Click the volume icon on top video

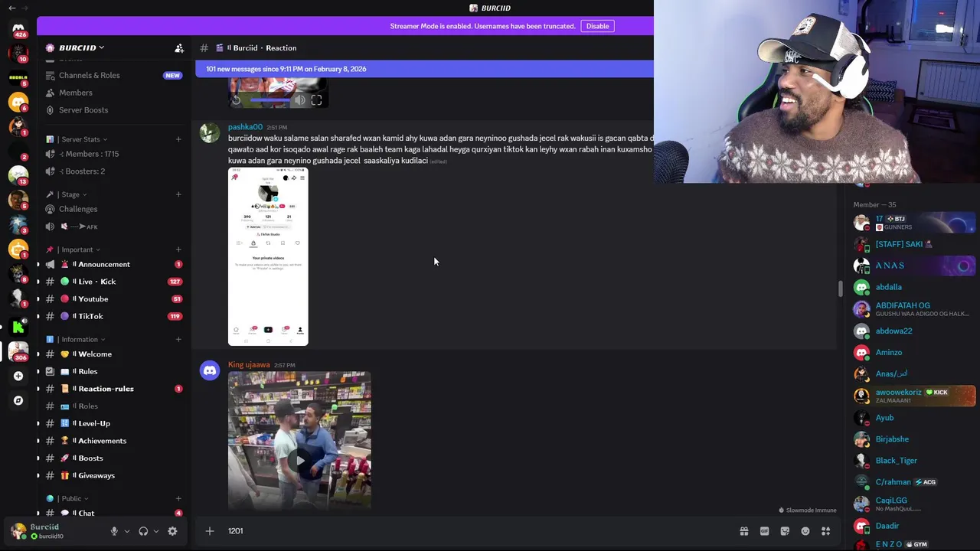[300, 99]
